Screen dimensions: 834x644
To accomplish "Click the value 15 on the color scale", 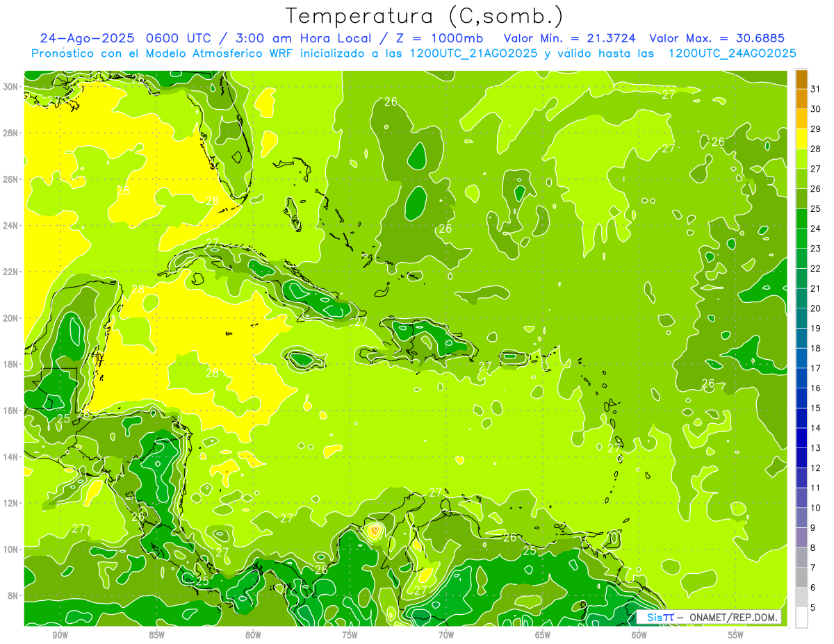I will [815, 408].
